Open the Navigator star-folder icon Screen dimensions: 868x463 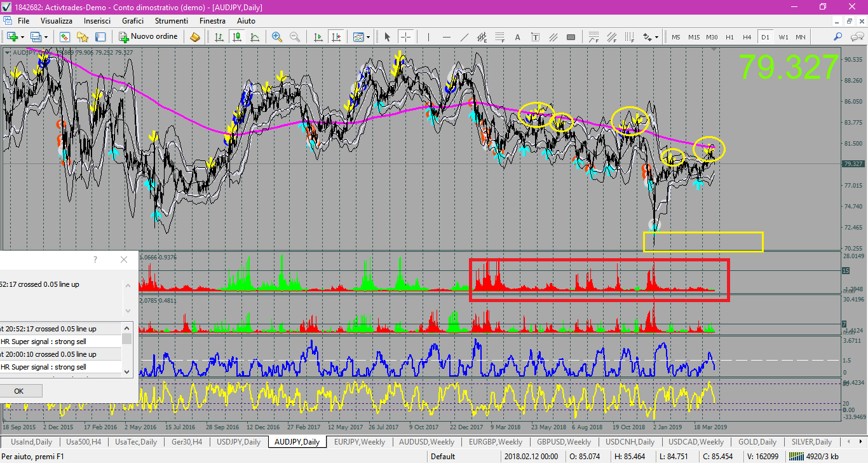coord(82,37)
